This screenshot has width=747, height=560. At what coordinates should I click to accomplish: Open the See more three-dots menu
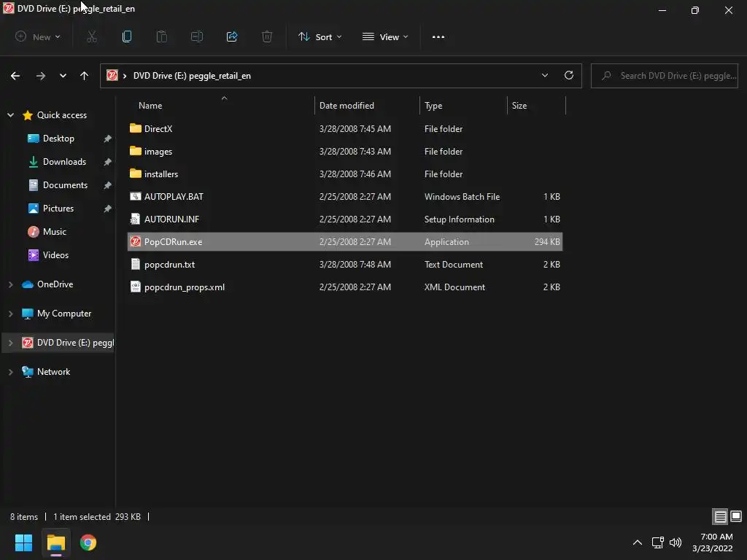coord(438,36)
